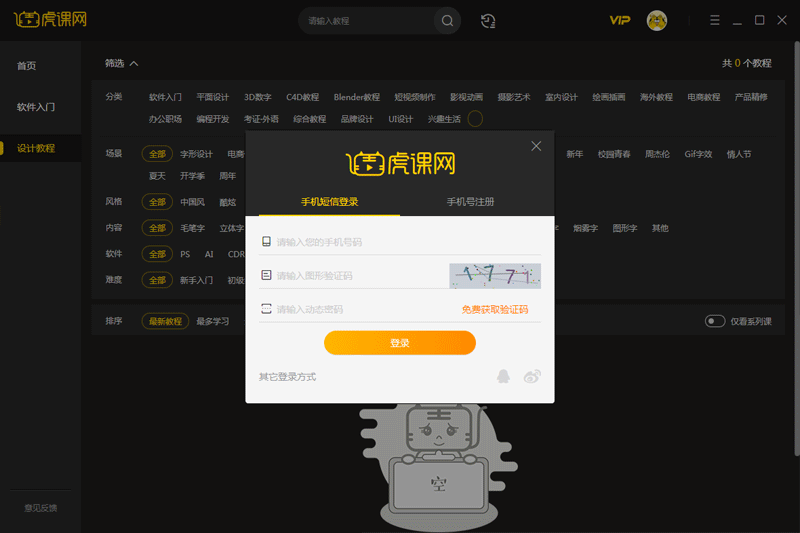Select 软件入门 category filter

coord(165,97)
